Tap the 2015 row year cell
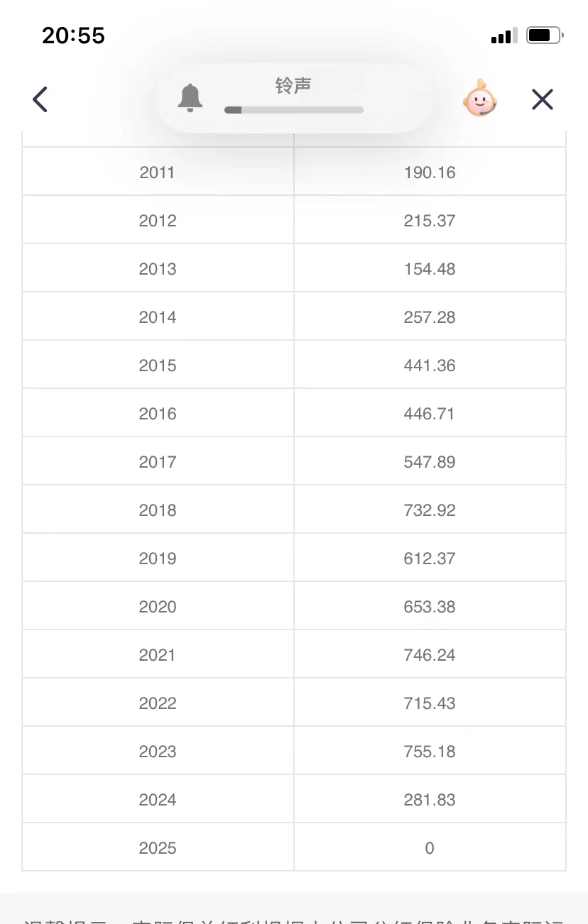 tap(158, 365)
